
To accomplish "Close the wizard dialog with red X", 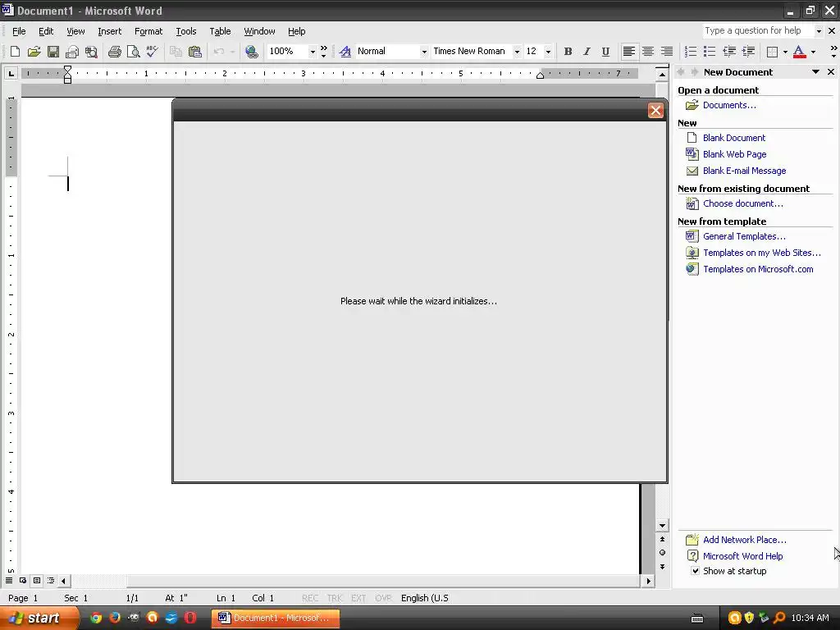I will 655,111.
